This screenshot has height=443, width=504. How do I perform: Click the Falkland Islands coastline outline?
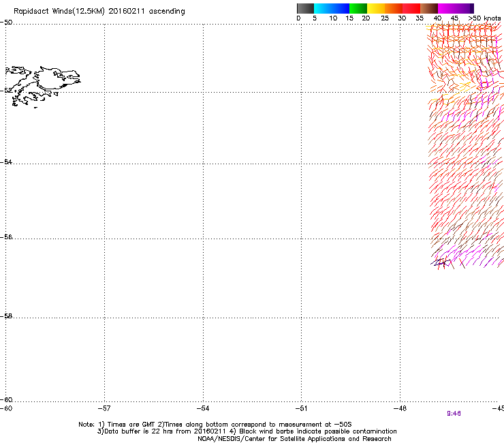(43, 87)
